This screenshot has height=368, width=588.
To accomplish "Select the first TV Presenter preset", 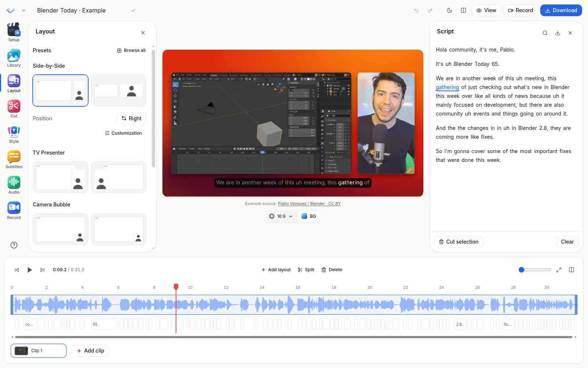I will click(60, 177).
